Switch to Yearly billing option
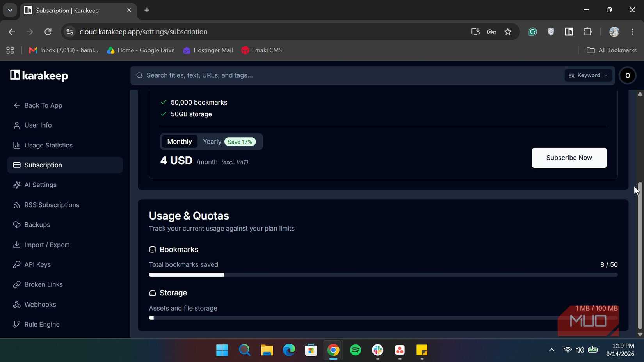 (229, 142)
